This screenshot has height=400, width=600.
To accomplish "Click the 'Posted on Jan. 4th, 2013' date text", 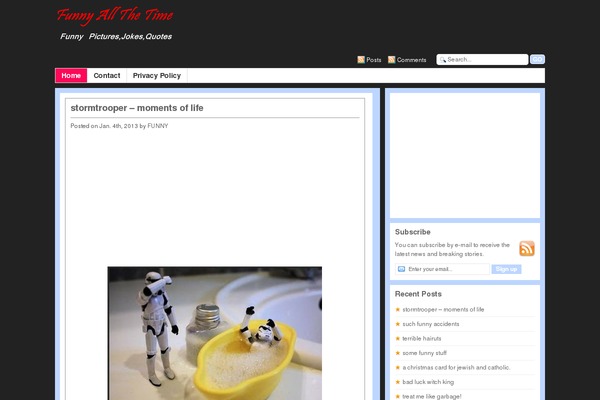I will pos(104,126).
